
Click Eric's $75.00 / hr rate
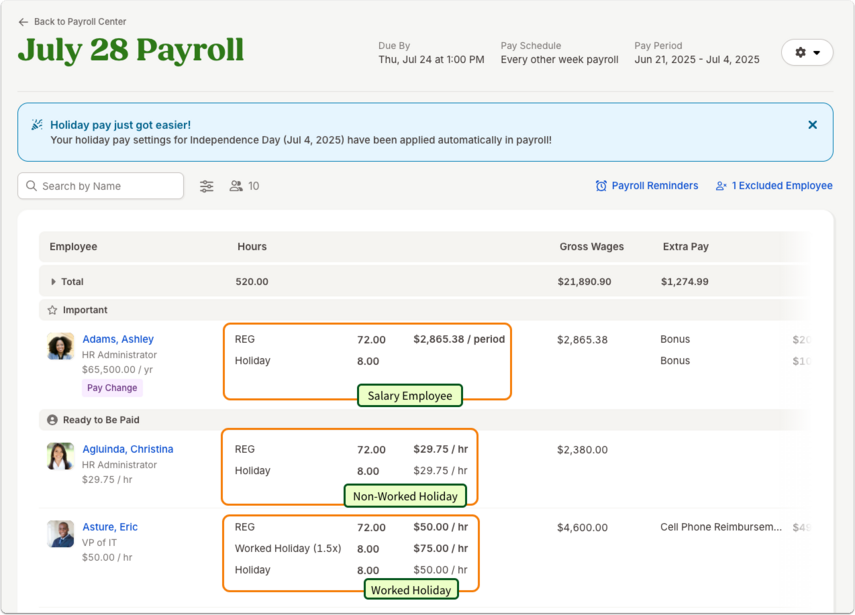(x=441, y=548)
